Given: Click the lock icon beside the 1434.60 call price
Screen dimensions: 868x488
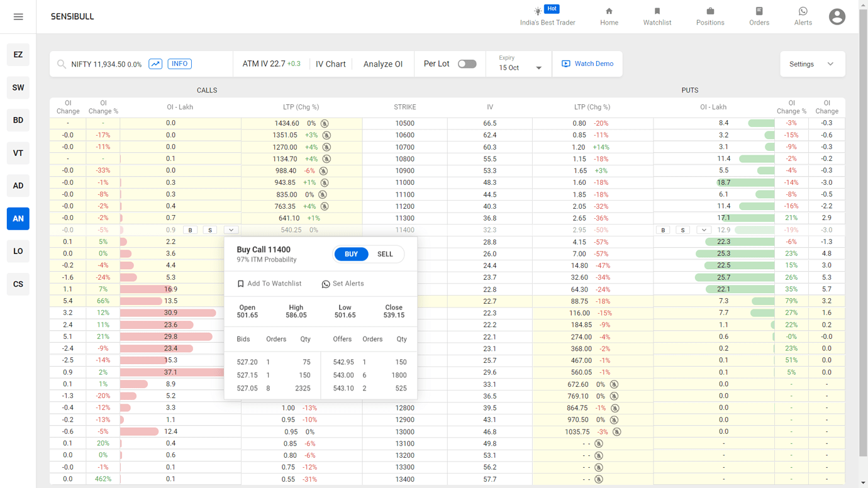Looking at the screenshot, I should (323, 123).
